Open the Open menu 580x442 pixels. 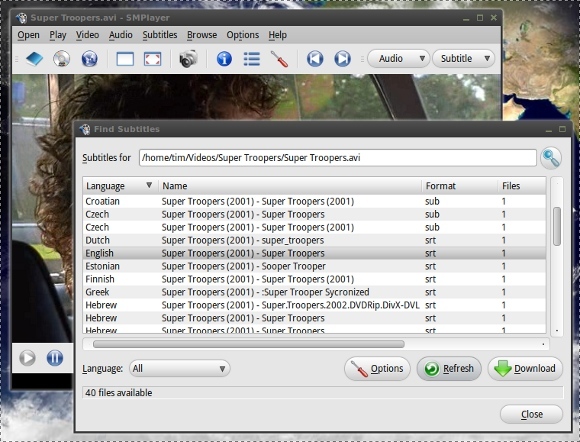coord(28,35)
